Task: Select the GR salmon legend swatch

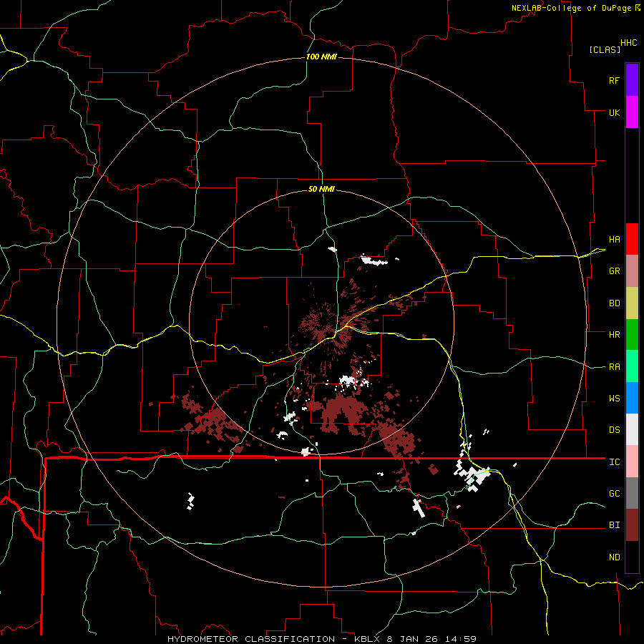Action: (632, 271)
